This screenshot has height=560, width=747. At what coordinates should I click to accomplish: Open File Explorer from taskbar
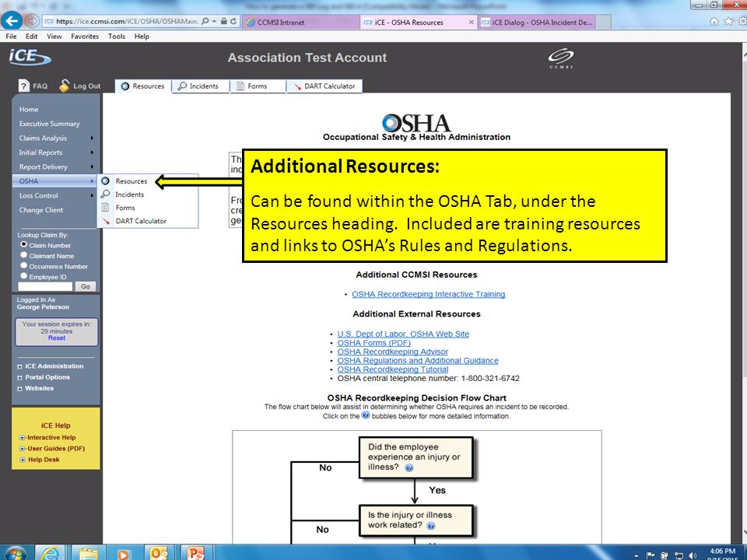click(88, 553)
